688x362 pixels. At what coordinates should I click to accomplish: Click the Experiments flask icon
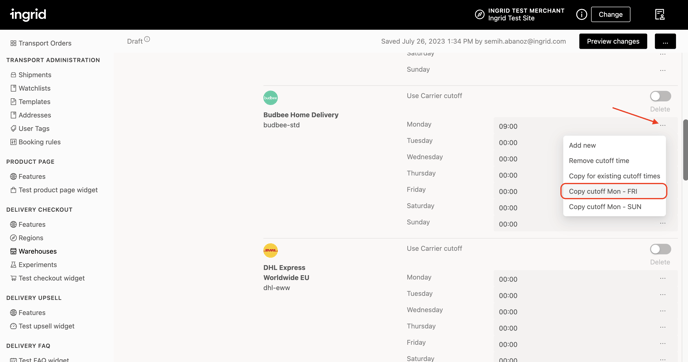[13, 265]
